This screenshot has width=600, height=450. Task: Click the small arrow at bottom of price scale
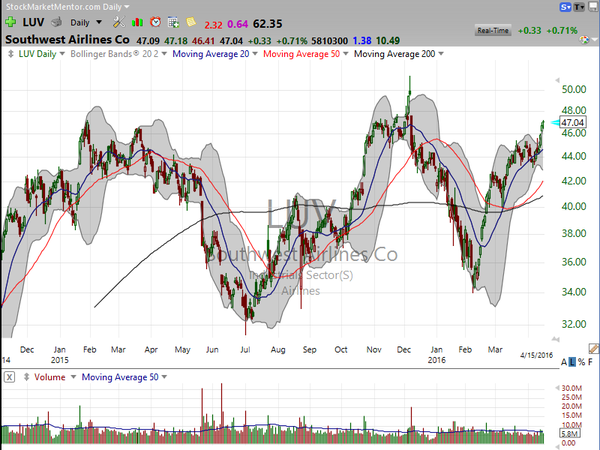[556, 339]
